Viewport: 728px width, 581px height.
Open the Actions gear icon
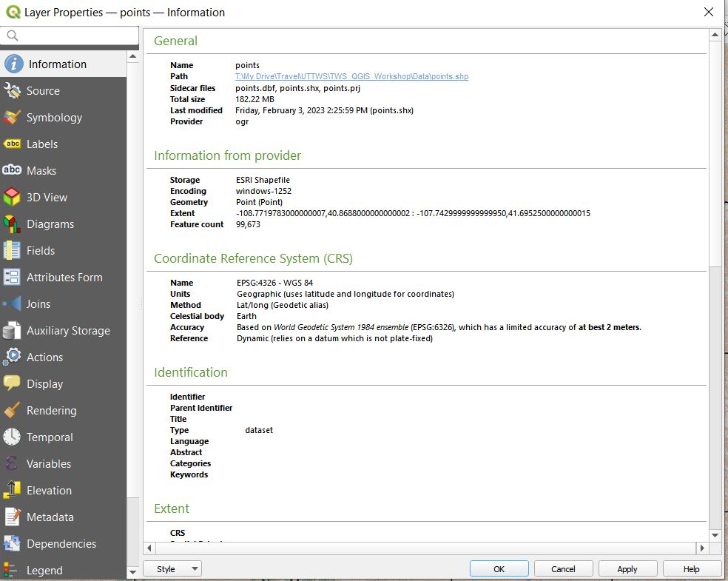click(x=13, y=357)
